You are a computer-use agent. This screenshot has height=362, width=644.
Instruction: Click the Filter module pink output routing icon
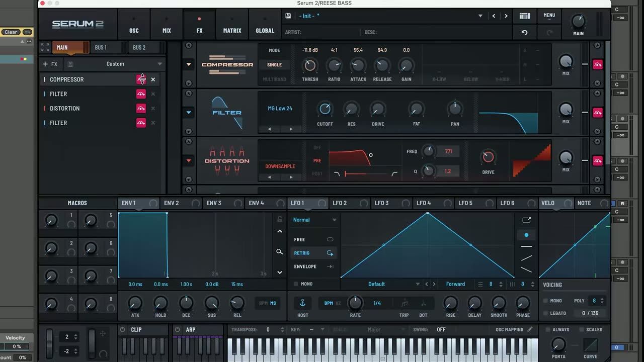(x=598, y=113)
